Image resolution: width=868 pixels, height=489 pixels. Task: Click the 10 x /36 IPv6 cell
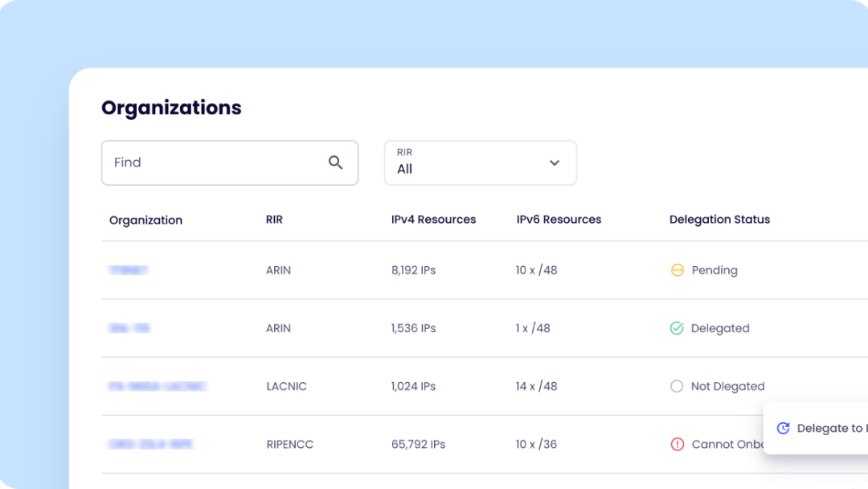coord(536,444)
